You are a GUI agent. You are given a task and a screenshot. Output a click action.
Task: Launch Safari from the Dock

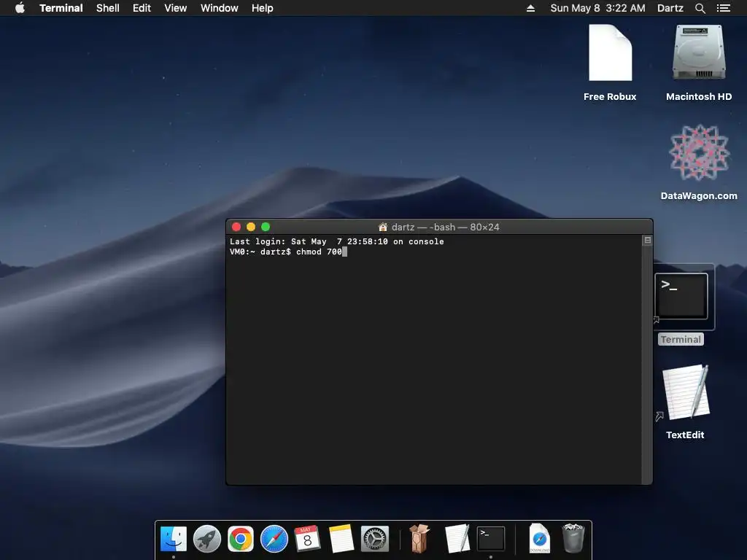coord(274,539)
